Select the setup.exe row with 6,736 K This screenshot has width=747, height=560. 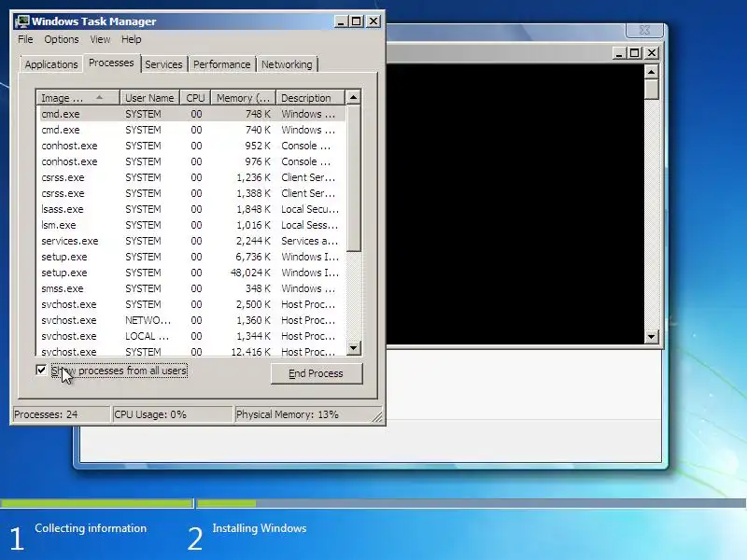(190, 257)
